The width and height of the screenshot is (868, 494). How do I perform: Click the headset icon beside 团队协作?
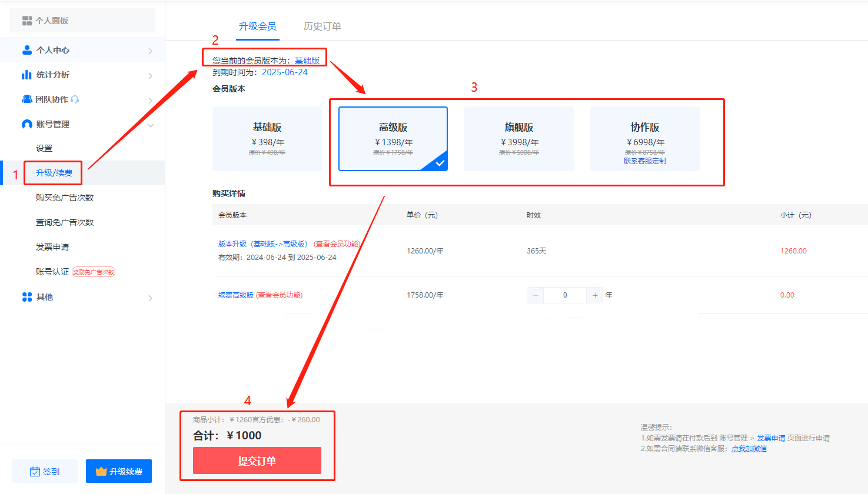(75, 99)
